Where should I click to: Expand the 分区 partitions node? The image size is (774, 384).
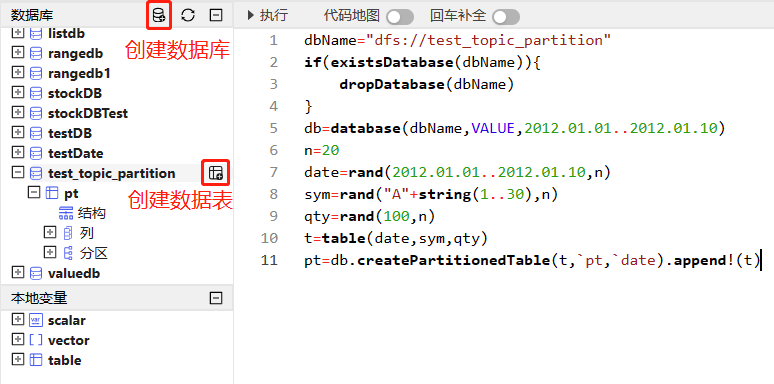pyautogui.click(x=50, y=252)
